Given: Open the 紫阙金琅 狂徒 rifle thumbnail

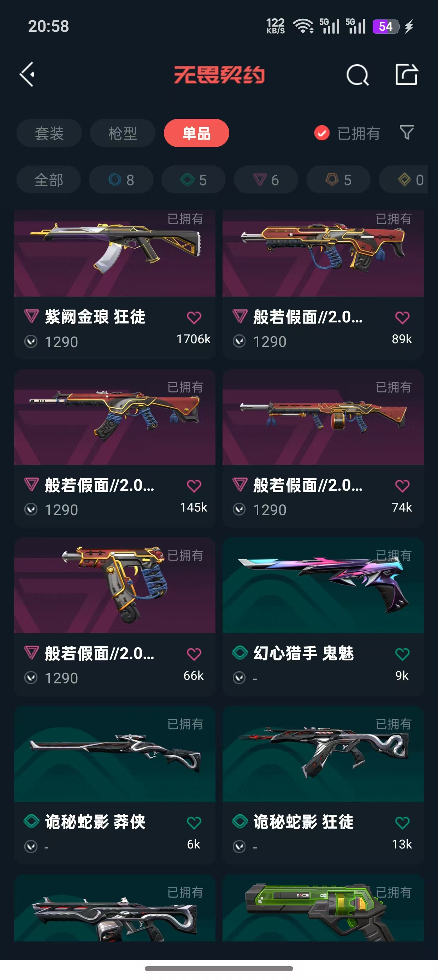Looking at the screenshot, I should point(115,253).
